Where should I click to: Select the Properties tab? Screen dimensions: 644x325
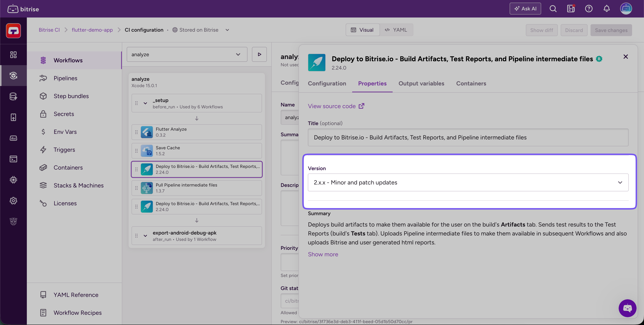click(372, 83)
